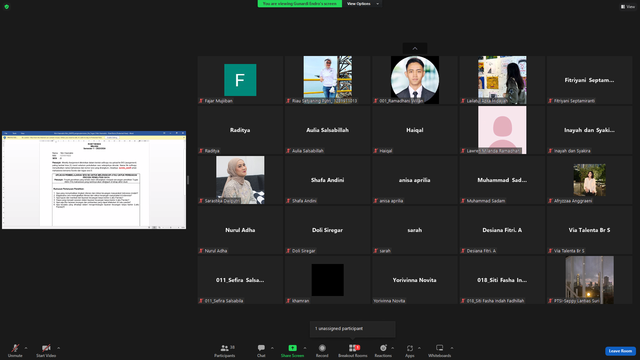Select Aulia Salsabillah participant tile

[x=327, y=130]
